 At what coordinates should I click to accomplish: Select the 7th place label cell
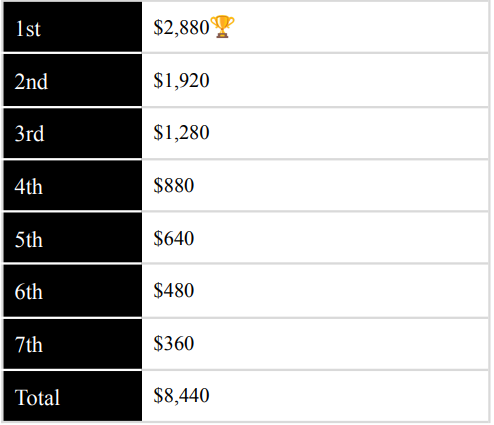[x=73, y=344]
